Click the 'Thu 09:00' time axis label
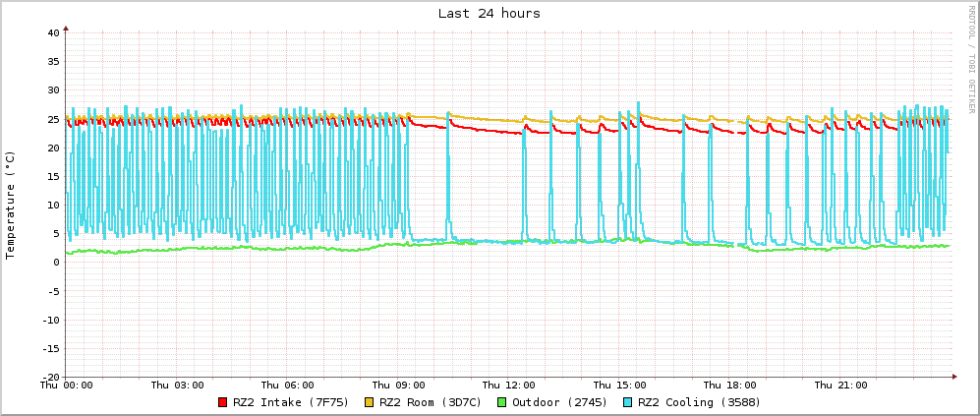The height and width of the screenshot is (416, 980). coord(398,385)
